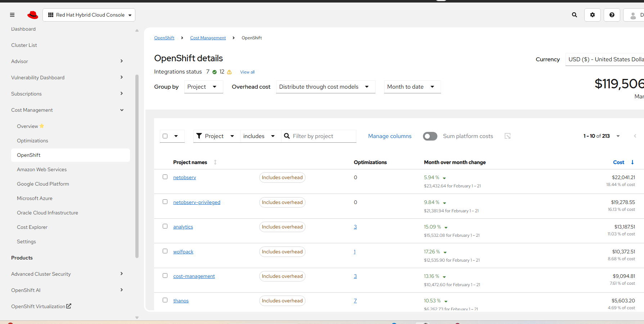Open the search magnifier icon in header
The image size is (644, 324).
point(575,15)
